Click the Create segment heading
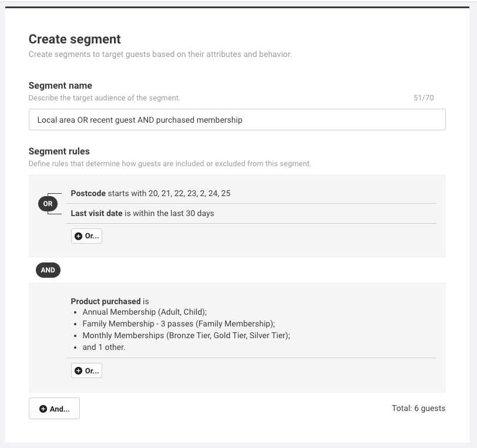The height and width of the screenshot is (448, 477). click(75, 39)
